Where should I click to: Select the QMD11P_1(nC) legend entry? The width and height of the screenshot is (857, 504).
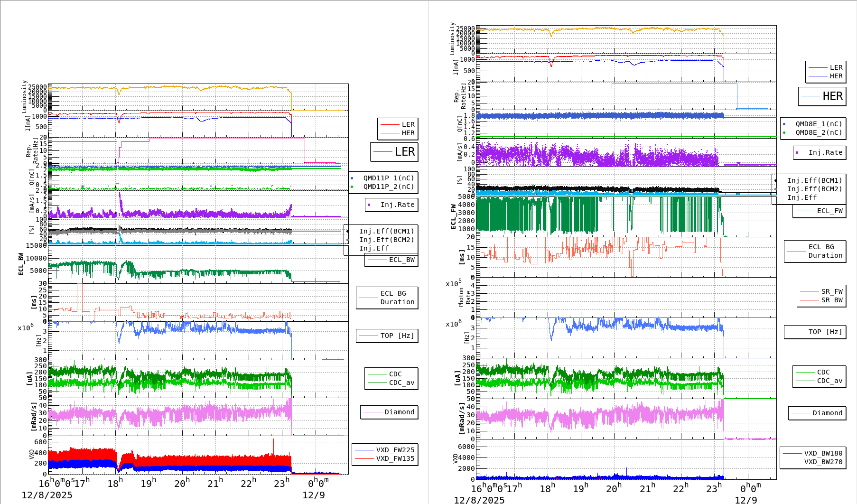click(x=388, y=178)
